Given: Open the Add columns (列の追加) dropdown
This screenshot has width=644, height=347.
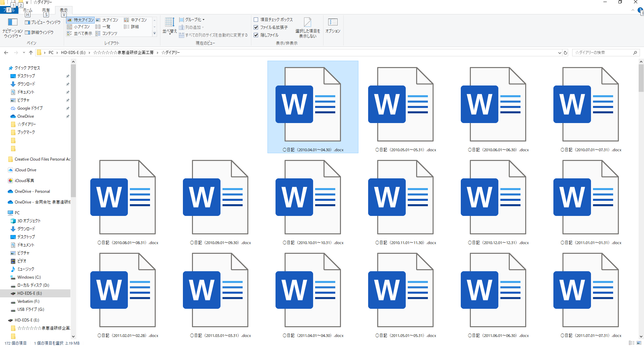Looking at the screenshot, I should 191,27.
